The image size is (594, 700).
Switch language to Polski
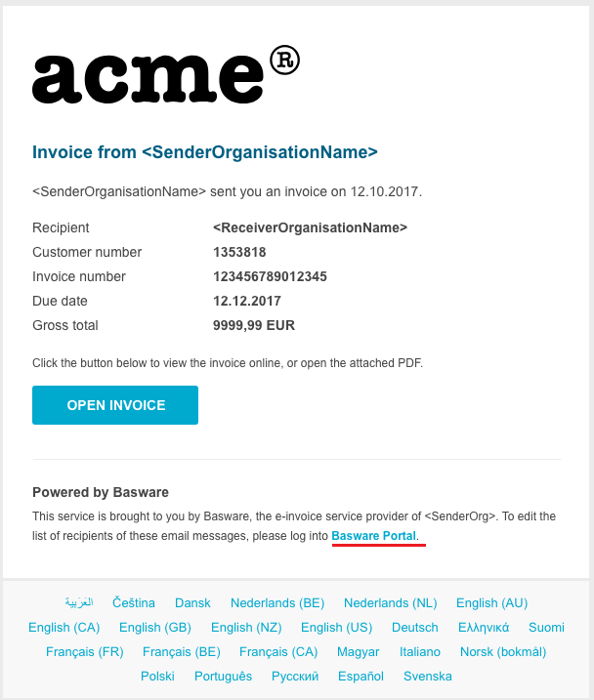point(157,676)
